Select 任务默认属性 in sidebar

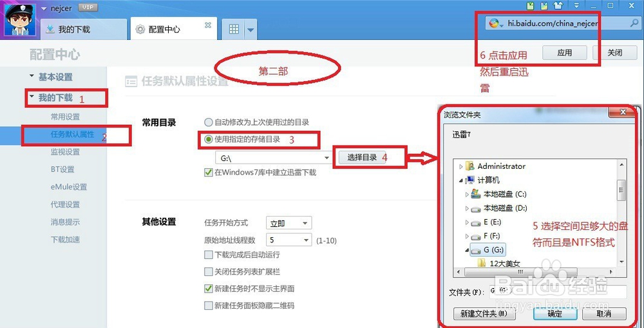(72, 135)
